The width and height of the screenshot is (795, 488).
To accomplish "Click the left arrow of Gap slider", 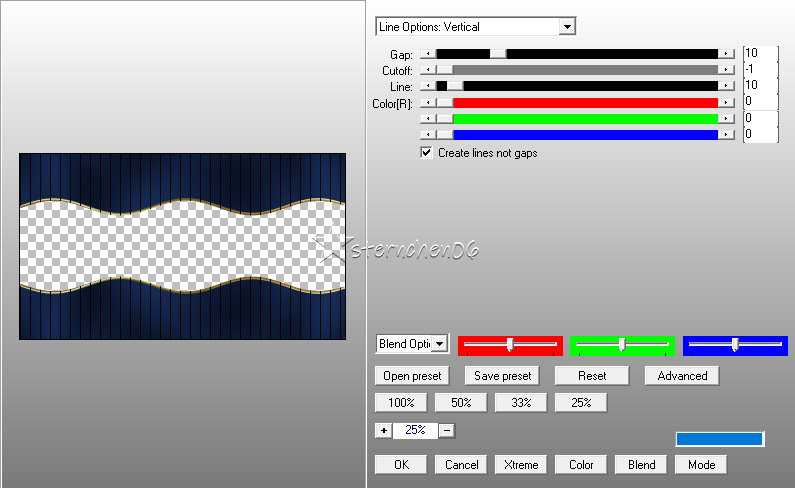I will (428, 54).
